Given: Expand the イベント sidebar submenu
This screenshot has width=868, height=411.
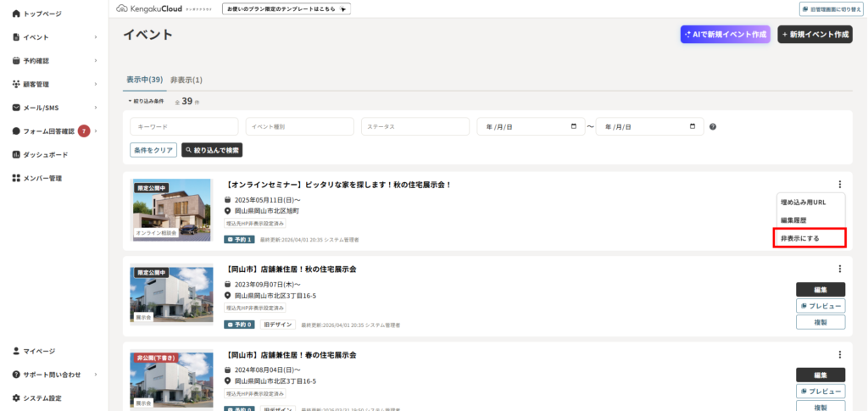Looking at the screenshot, I should 96,37.
